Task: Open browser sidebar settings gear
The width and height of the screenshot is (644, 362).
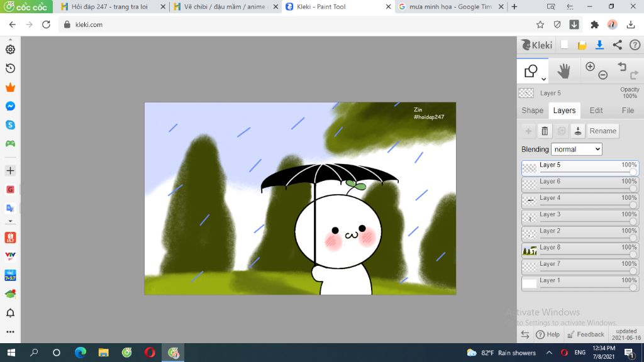Action: (x=10, y=49)
